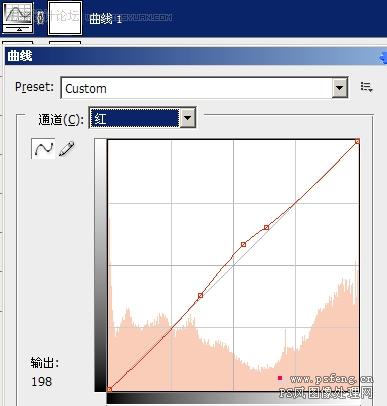The image size is (387, 406).
Task: Click the curves adjustment layer icon
Action: [x=18, y=17]
